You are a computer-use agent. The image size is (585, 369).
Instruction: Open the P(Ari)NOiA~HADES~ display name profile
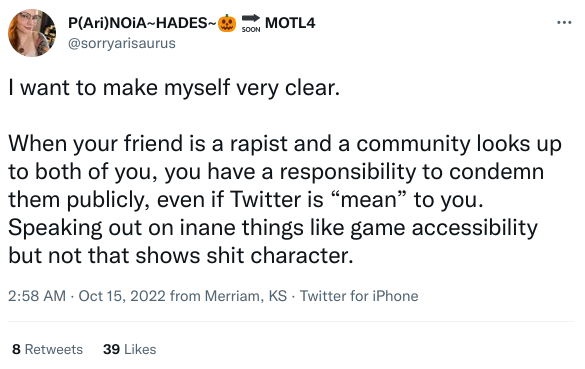tap(142, 23)
